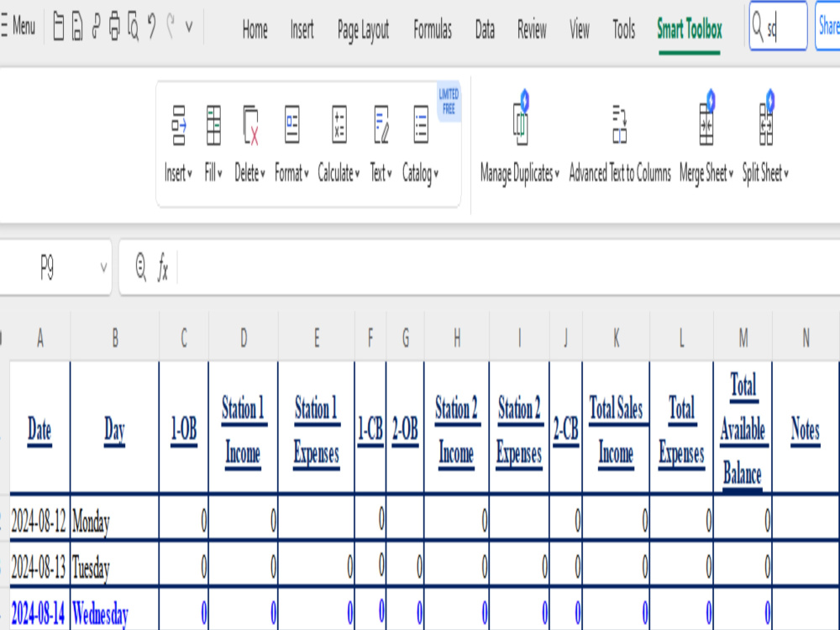Open the Formulas tab
840x630 pixels.
[433, 29]
